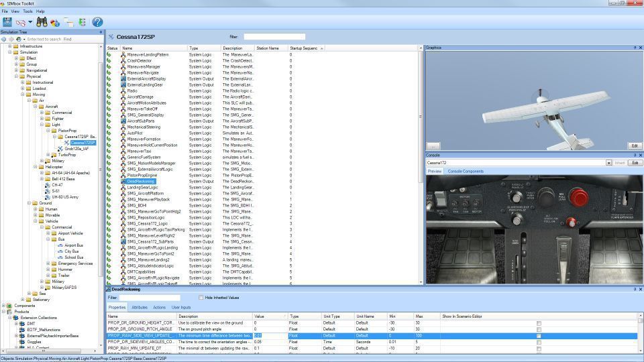Pin the Graphics panel with pushpin icon

pyautogui.click(x=635, y=48)
